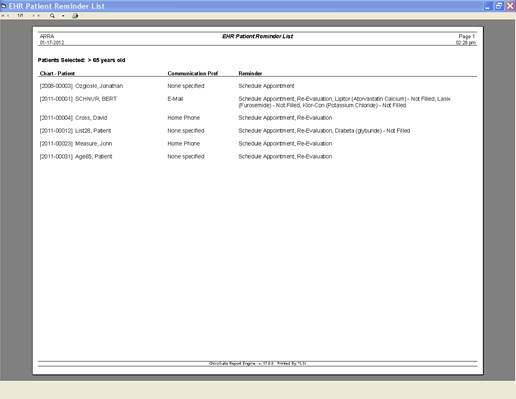This screenshot has height=399, width=516.
Task: Restore the EHR Patient Reminder List window
Action: 499,6
